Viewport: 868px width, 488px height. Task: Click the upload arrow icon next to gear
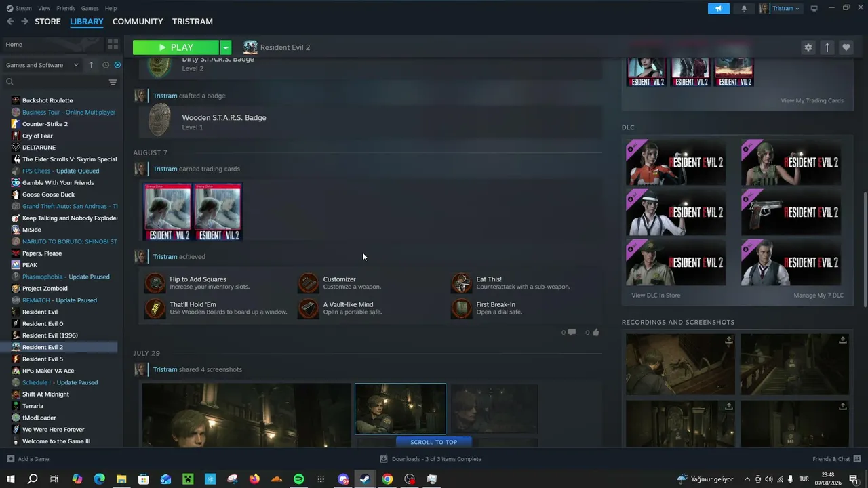coord(827,47)
